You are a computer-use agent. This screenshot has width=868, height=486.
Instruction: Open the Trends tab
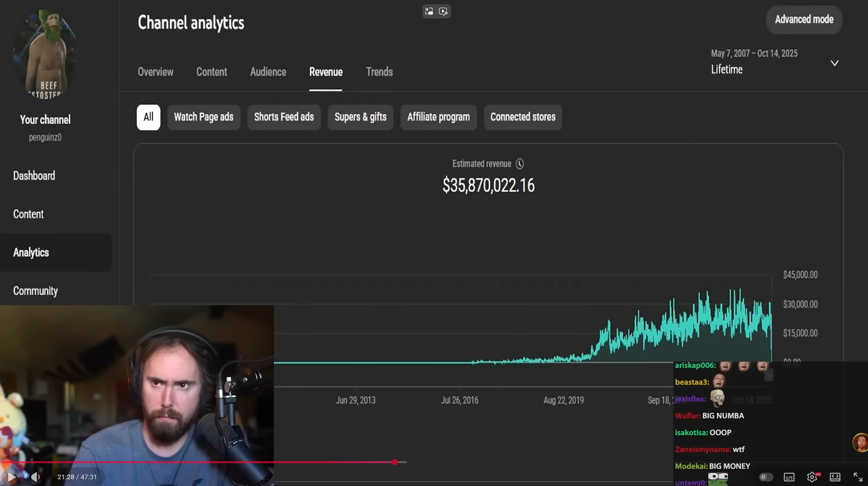(x=379, y=72)
